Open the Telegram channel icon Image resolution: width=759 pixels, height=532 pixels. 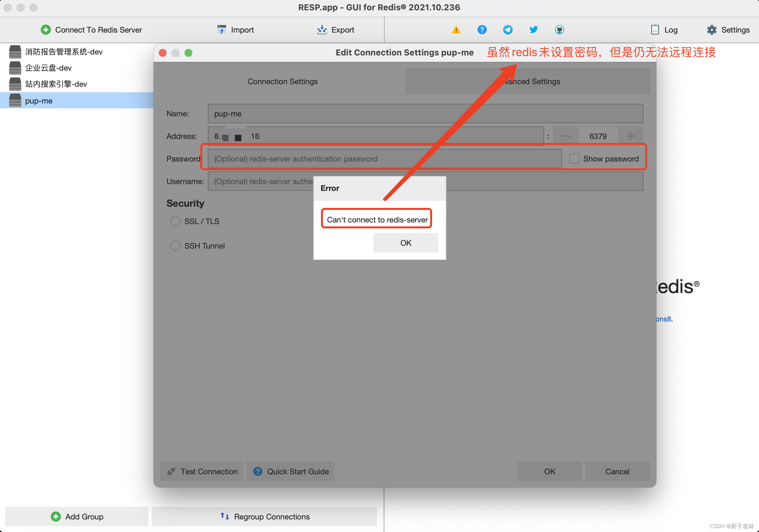click(x=508, y=30)
